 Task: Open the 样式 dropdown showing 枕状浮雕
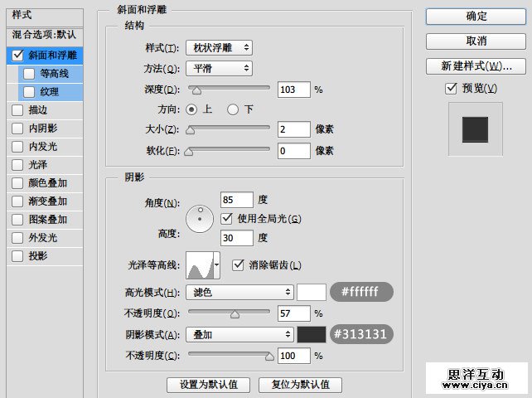(x=219, y=48)
